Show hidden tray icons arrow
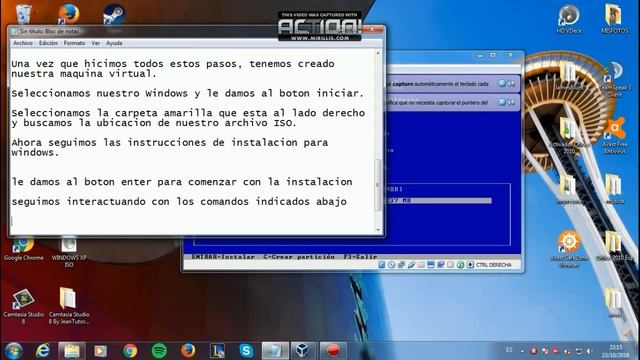 [522, 351]
